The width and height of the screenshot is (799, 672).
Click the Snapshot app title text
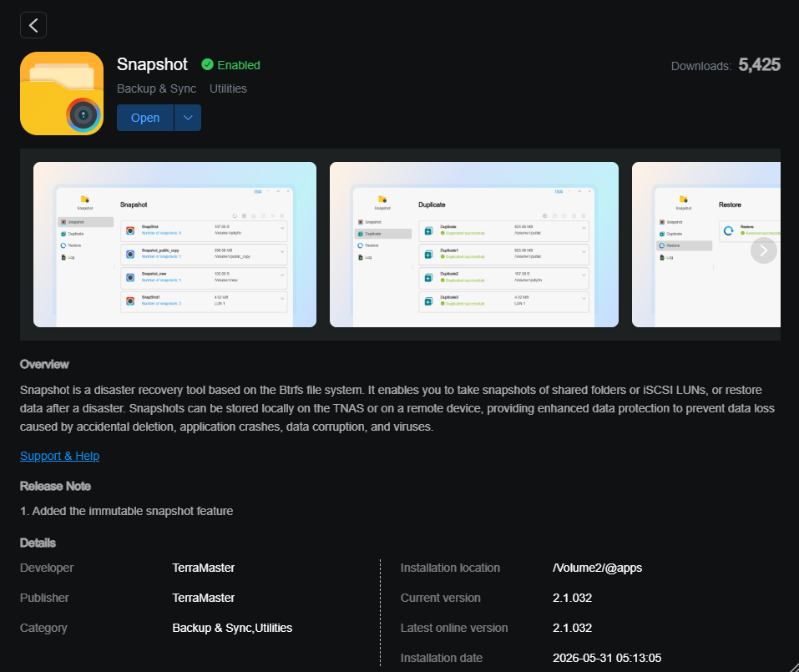[152, 65]
